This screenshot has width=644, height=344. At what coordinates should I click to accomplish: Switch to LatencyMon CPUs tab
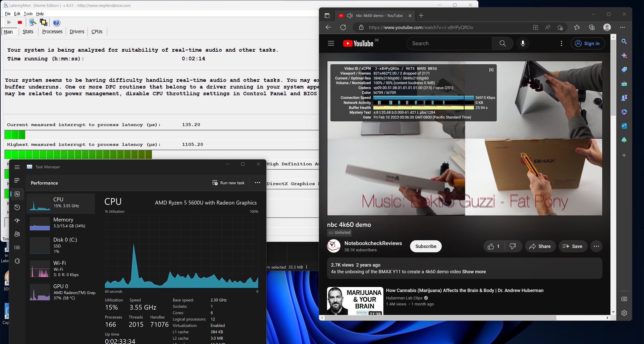(97, 32)
